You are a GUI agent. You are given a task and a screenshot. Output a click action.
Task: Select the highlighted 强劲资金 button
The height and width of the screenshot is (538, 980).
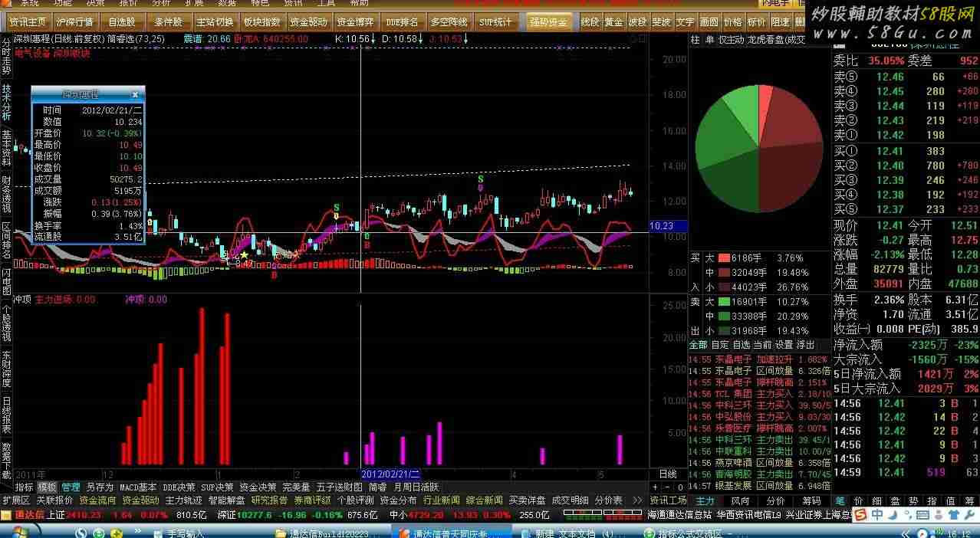(548, 22)
